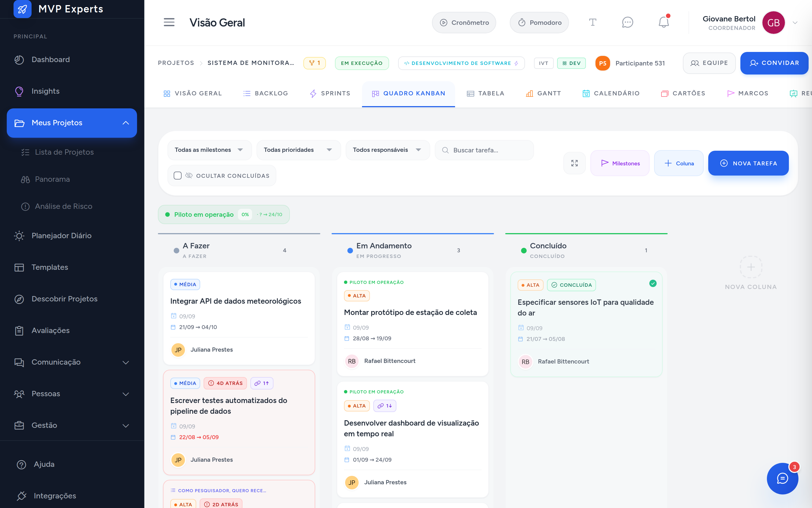Focus the Buscar tarefa search field

point(484,150)
